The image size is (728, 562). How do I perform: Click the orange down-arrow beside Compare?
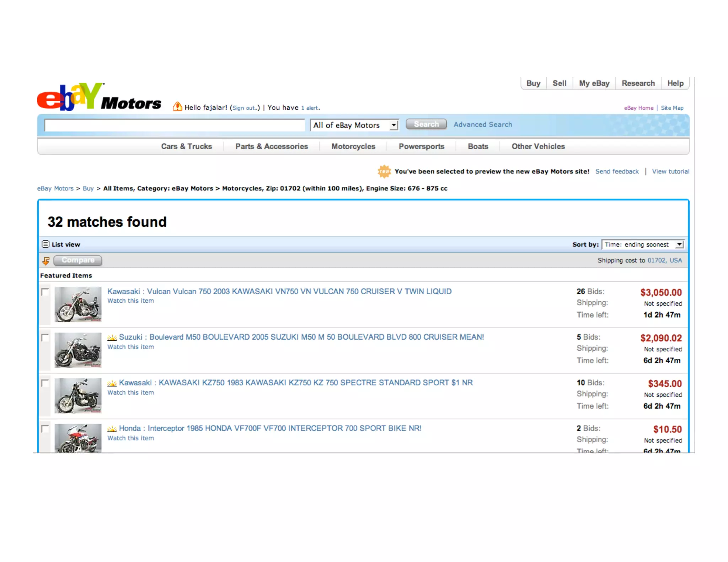[x=46, y=261]
